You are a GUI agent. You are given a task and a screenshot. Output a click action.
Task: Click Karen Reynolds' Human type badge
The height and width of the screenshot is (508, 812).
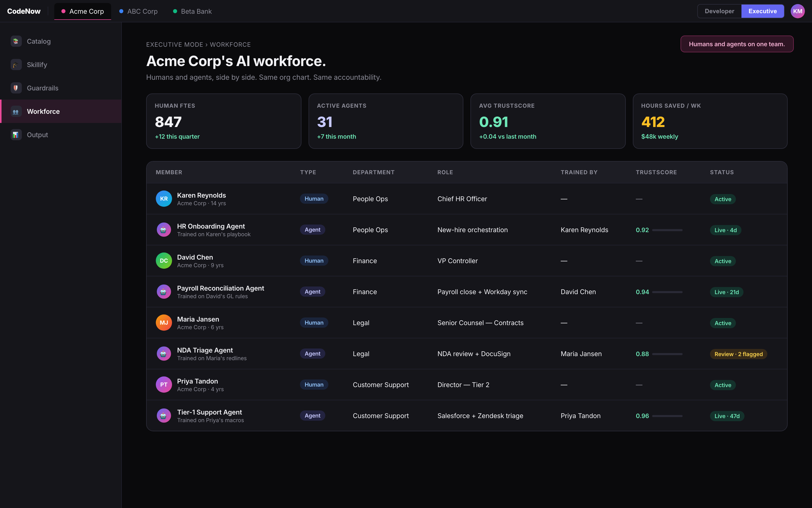pyautogui.click(x=314, y=199)
